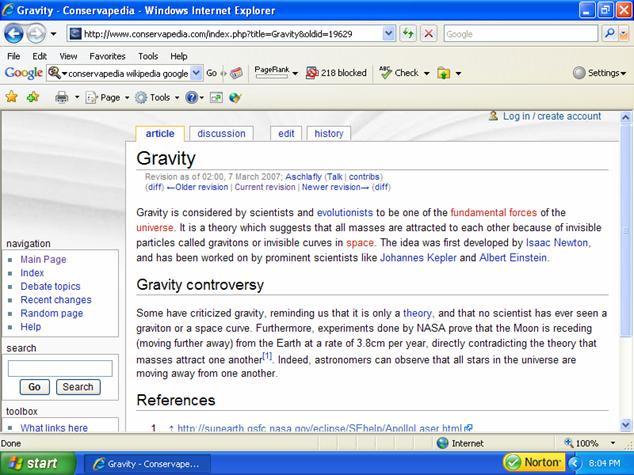Click the globe icon at the command bar end
Viewport: 634px width, 475px height.
pos(235,97)
